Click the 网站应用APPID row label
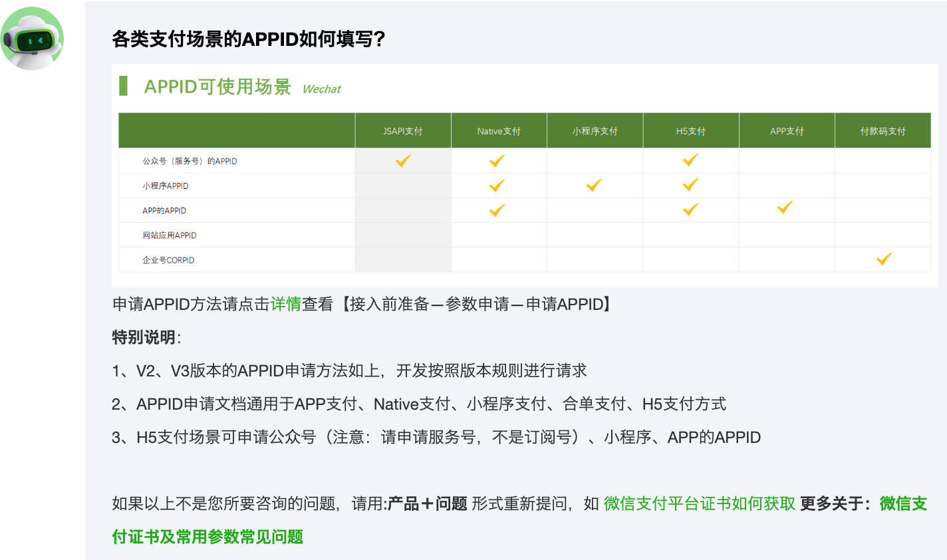This screenshot has width=947, height=560. pos(170,235)
